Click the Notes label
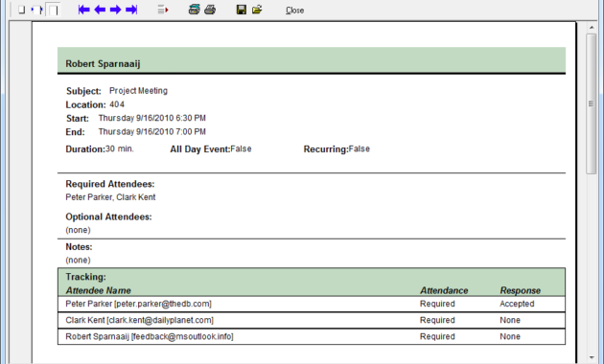604x364 pixels. 79,247
